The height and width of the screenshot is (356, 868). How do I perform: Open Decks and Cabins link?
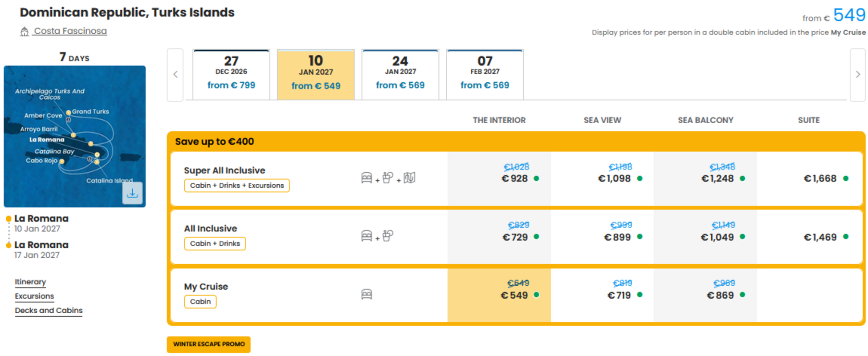pos(49,310)
